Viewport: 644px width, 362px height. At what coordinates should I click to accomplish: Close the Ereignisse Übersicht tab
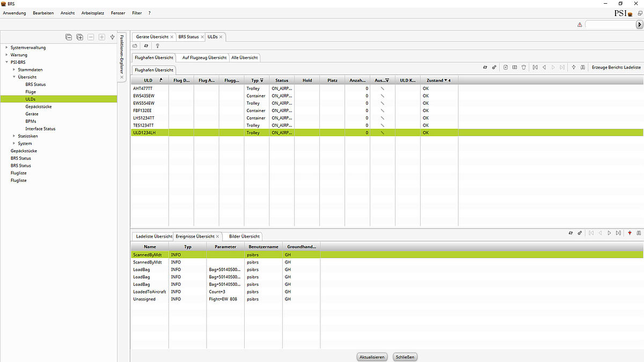[x=217, y=237]
